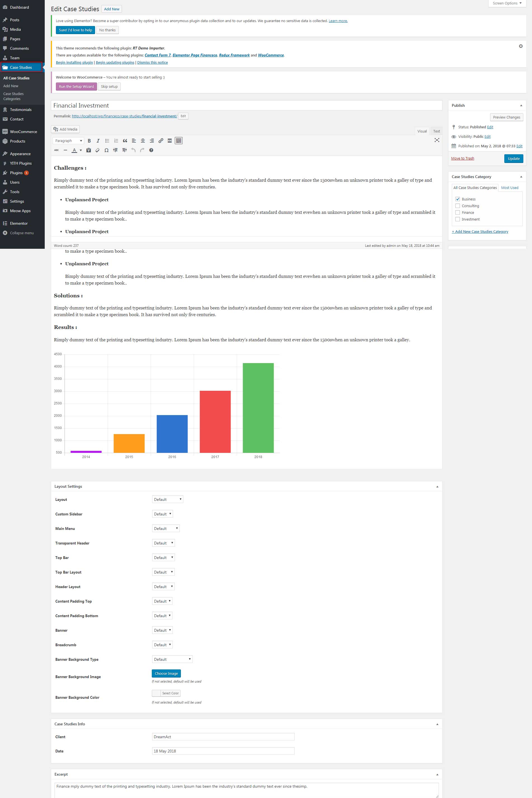Toggle bold formatting in editor toolbar
532x798 pixels.
(89, 141)
